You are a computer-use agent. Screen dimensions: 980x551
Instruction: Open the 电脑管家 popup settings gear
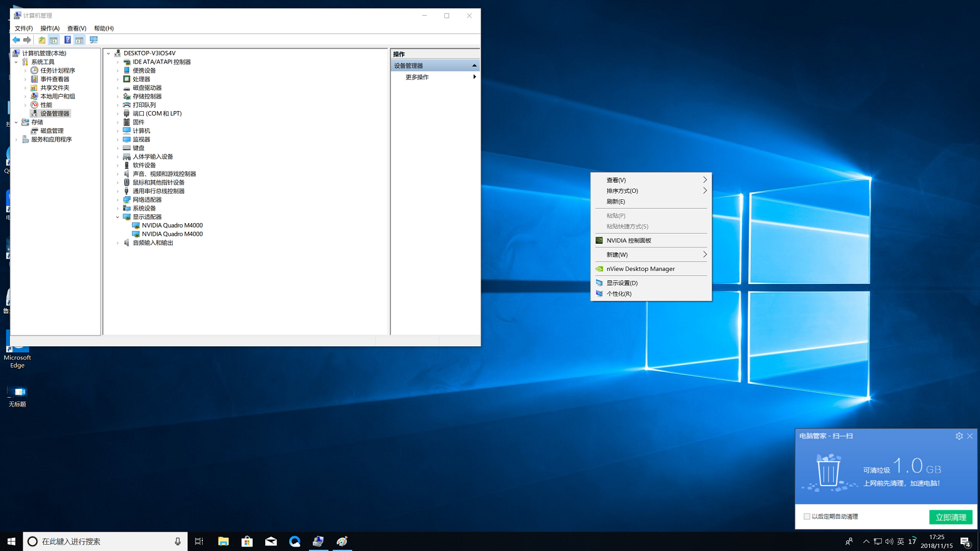(x=959, y=436)
